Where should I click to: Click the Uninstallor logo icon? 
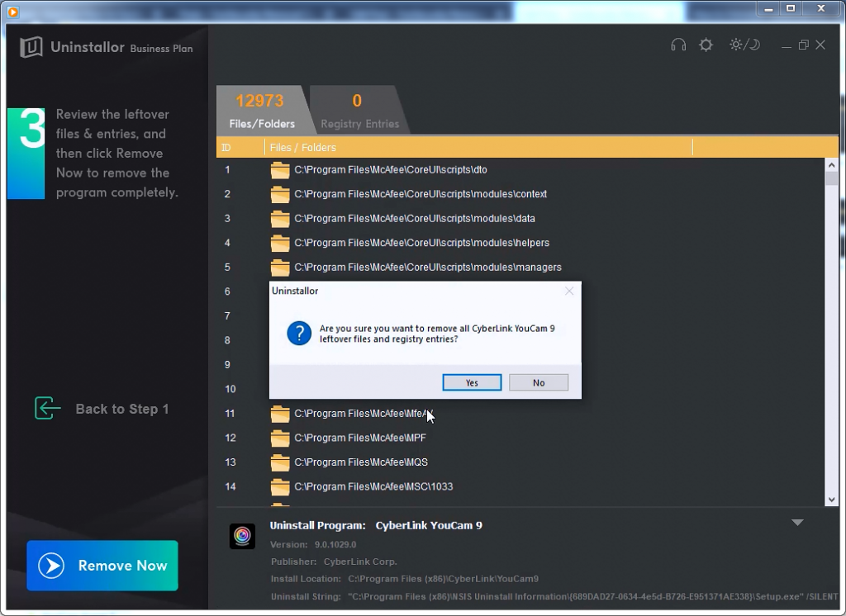(x=31, y=47)
